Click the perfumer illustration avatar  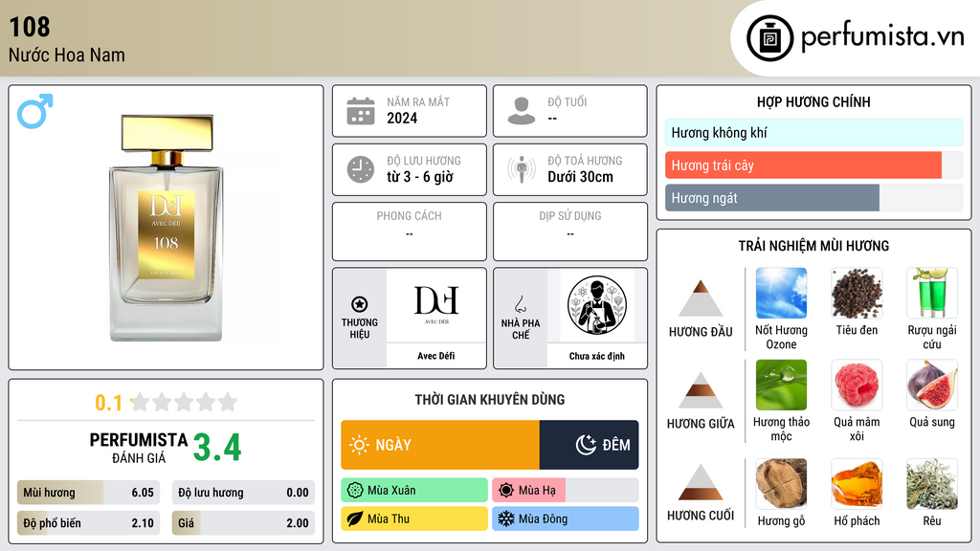pos(597,305)
